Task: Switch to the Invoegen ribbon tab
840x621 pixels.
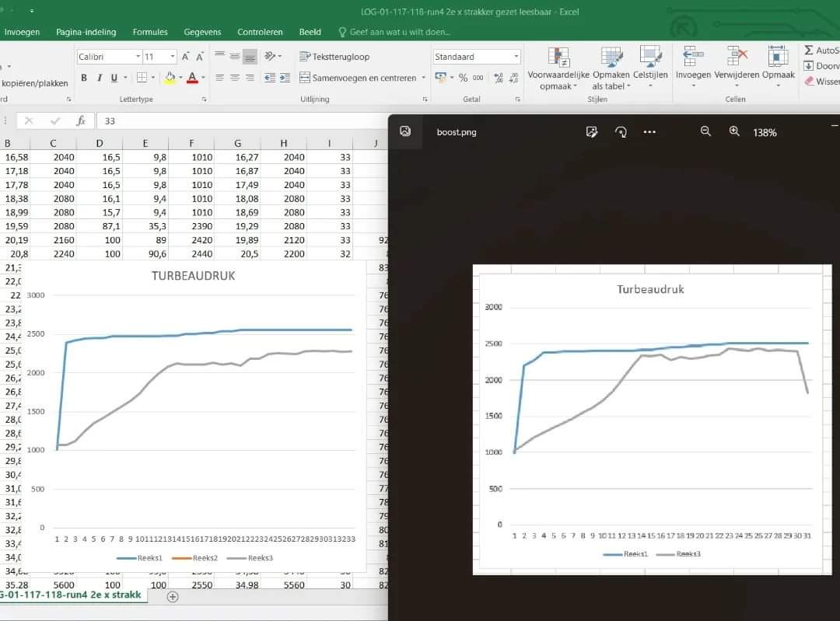Action: coord(22,32)
